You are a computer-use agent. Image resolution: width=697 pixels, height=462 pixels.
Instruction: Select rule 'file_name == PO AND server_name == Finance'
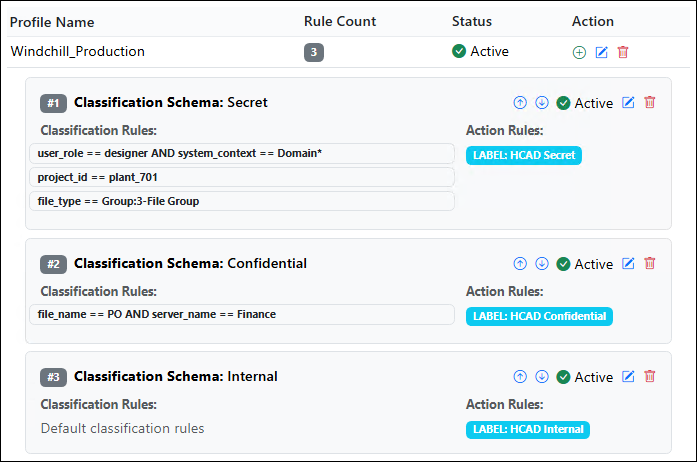point(242,314)
